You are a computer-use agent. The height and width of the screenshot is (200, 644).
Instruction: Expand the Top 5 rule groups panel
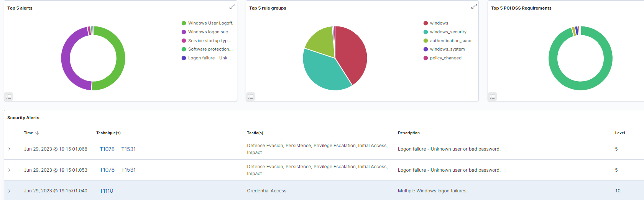coord(474,7)
